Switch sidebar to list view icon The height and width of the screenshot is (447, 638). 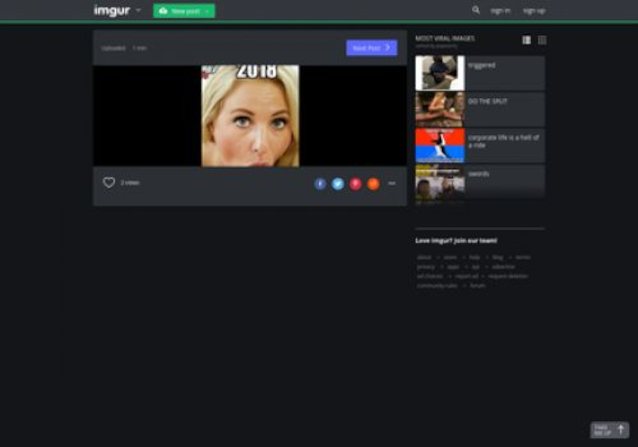point(527,40)
